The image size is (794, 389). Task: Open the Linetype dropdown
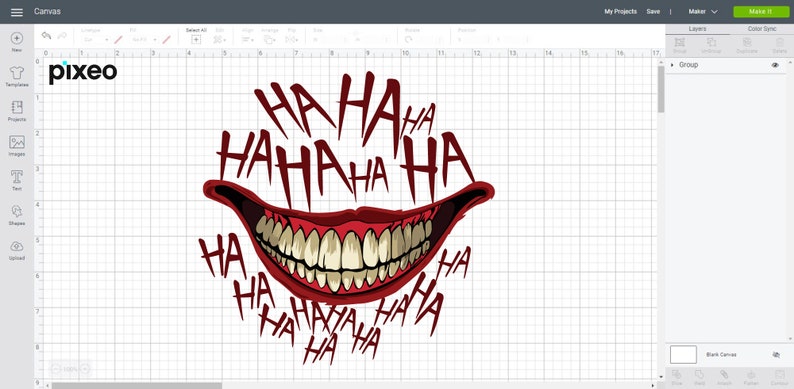(x=96, y=40)
